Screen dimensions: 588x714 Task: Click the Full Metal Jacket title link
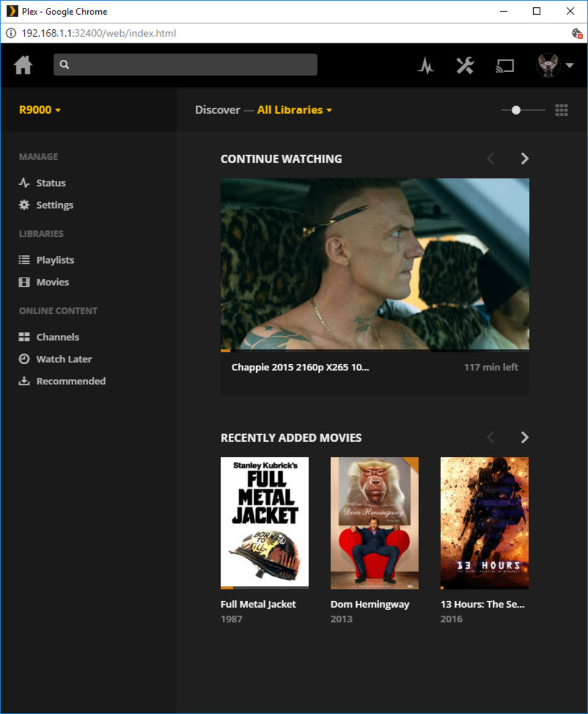[x=258, y=604]
